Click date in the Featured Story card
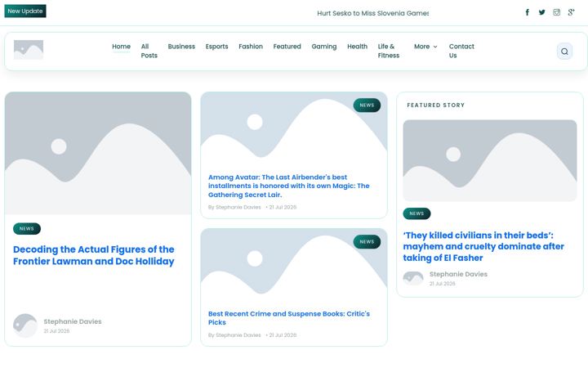The width and height of the screenshot is (588, 368). [443, 284]
